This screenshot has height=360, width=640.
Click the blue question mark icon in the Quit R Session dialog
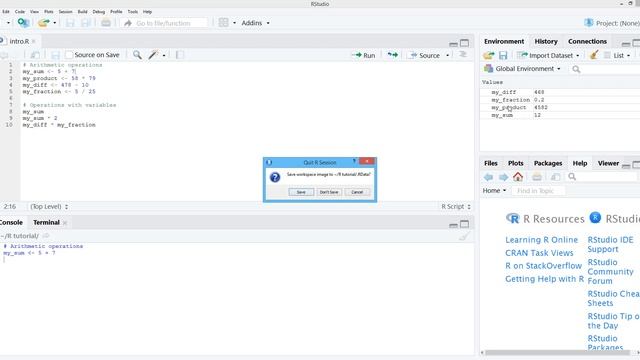pyautogui.click(x=275, y=177)
